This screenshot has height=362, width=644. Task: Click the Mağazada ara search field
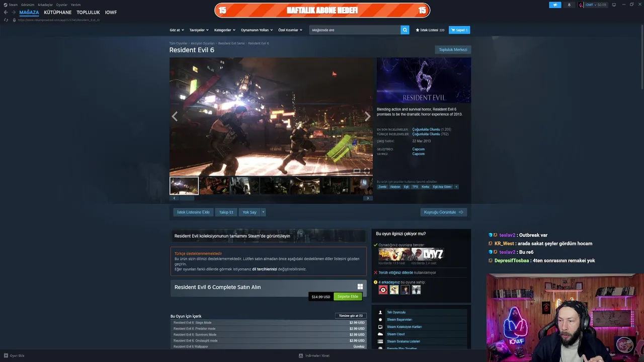coord(355,30)
